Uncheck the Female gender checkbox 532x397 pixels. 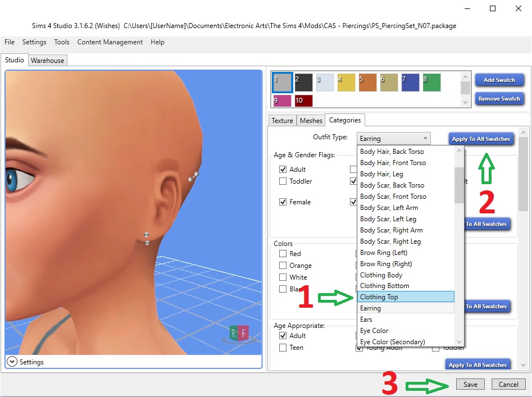point(283,202)
